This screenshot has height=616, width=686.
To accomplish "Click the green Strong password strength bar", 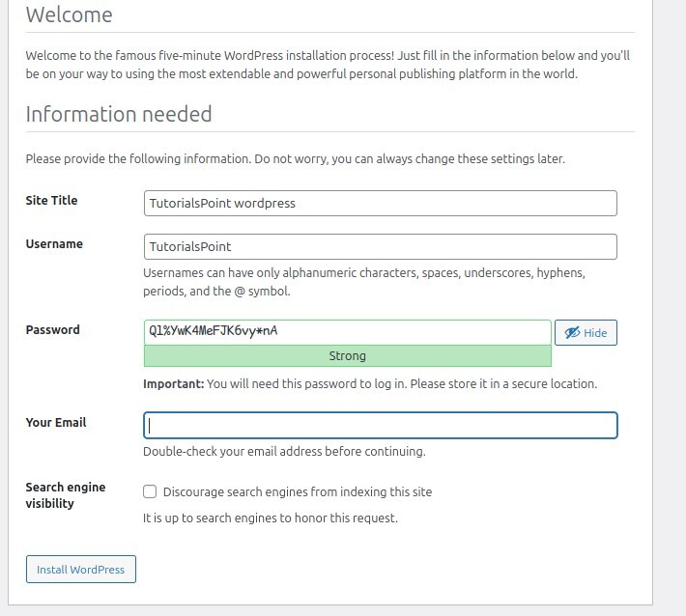I will tap(347, 356).
